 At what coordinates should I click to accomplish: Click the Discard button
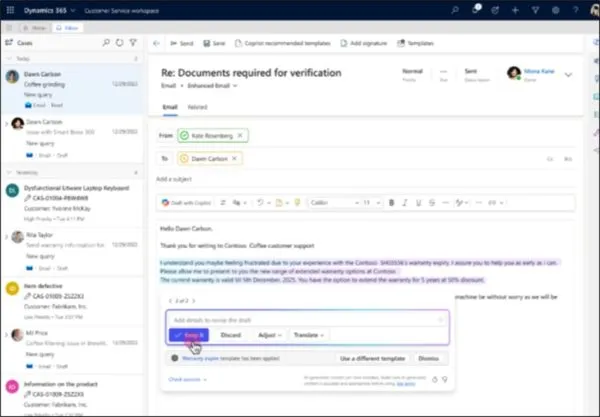point(231,335)
